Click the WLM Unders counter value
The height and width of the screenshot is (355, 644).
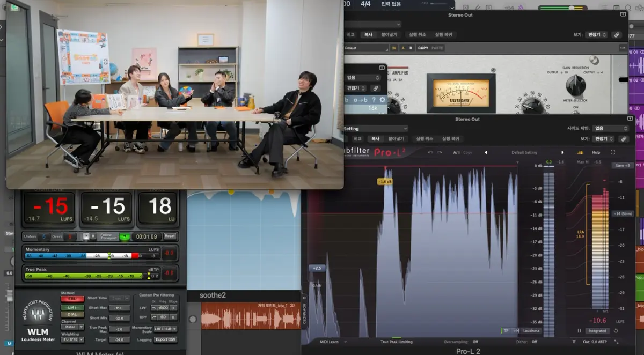pos(43,236)
